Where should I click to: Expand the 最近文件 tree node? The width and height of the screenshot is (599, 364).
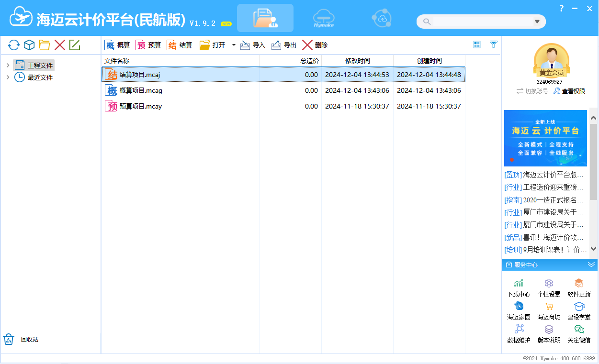pos(8,77)
